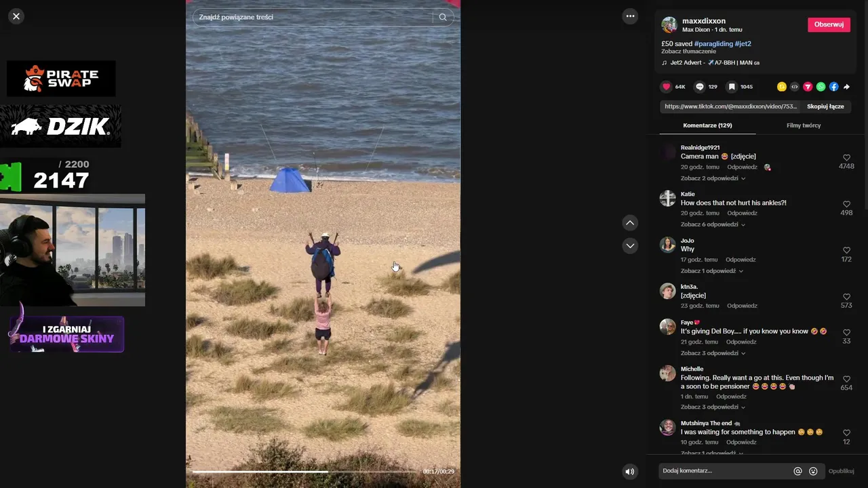Click the Pirate Swap sponsor banner
This screenshot has height=488, width=868.
61,79
